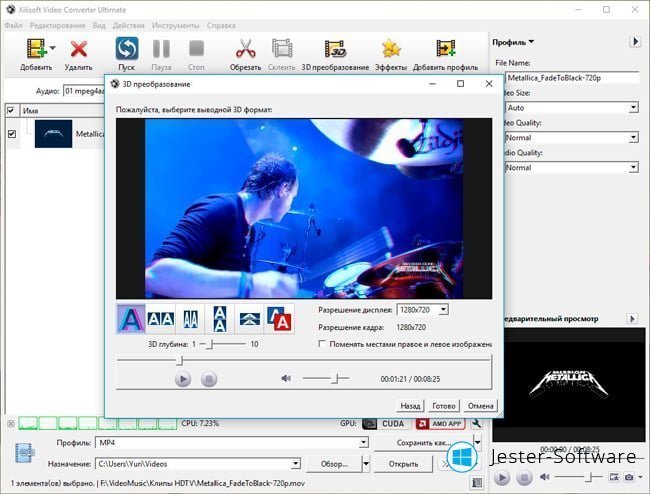Click the File Name input field
Image resolution: width=650 pixels, height=494 pixels.
(x=572, y=77)
